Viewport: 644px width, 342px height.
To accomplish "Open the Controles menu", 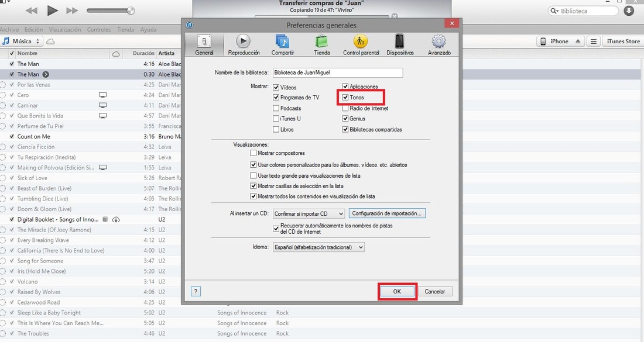I will click(x=99, y=30).
